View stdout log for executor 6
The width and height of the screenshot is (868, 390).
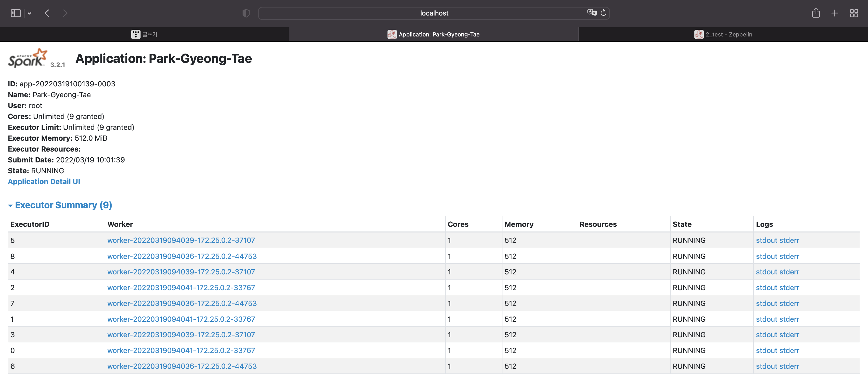[766, 366]
